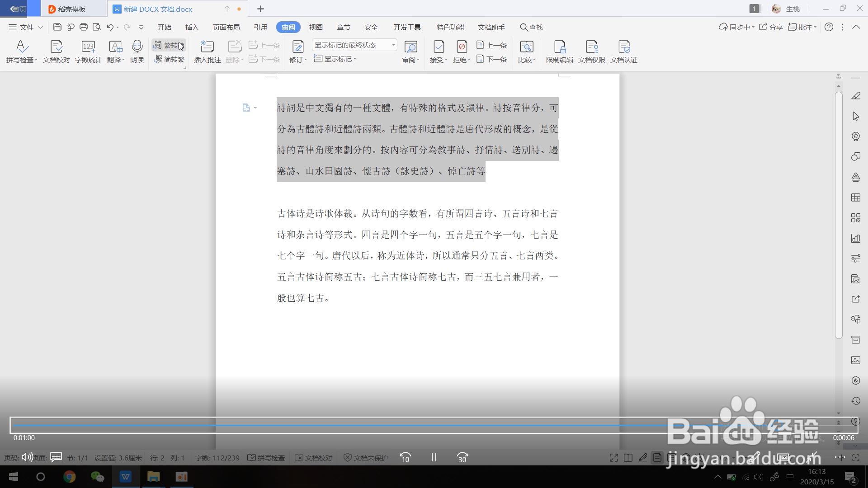Skip video forward 30 seconds
Screen dimensions: 868x488
[462, 457]
